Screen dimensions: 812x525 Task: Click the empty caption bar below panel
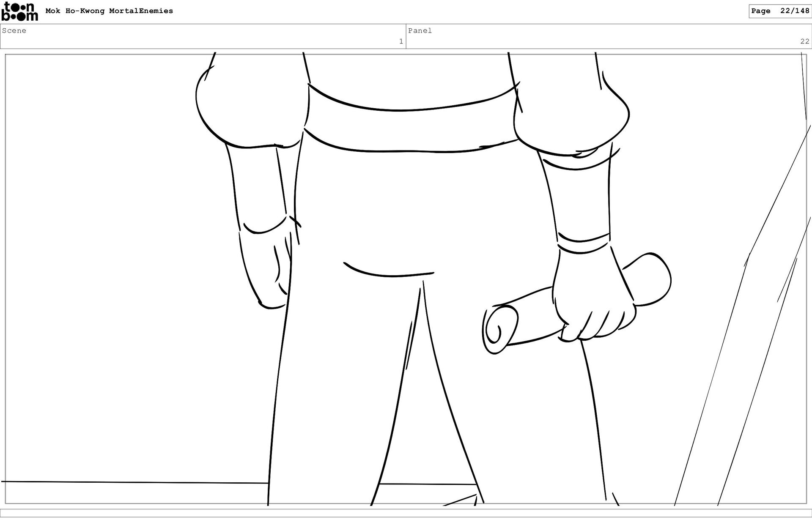(406, 513)
